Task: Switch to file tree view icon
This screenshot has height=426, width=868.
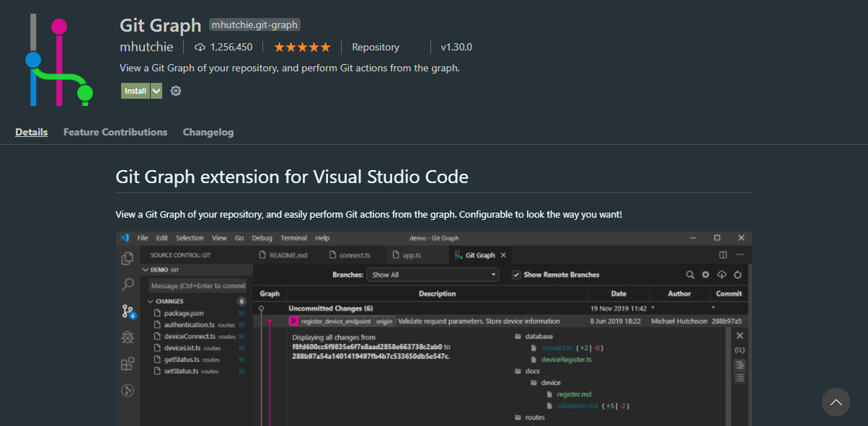Action: tap(740, 365)
